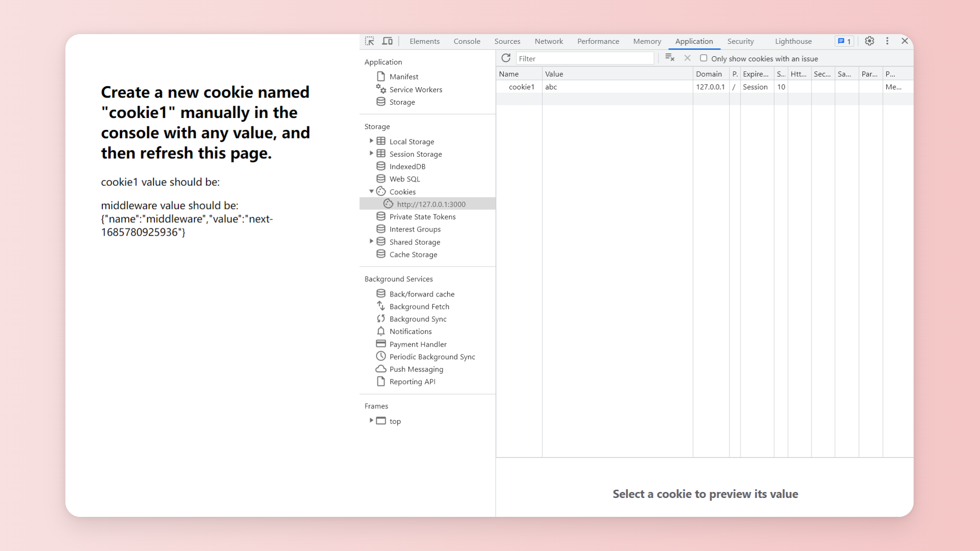Viewport: 980px width, 551px height.
Task: Select the cookie1 row in the table
Action: [521, 87]
